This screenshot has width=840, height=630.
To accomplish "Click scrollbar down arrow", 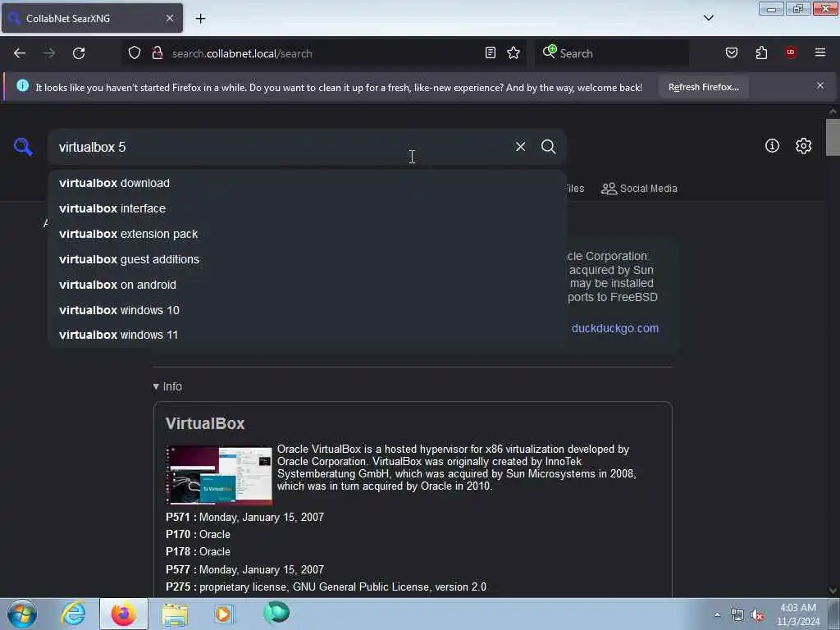I will pos(833,591).
